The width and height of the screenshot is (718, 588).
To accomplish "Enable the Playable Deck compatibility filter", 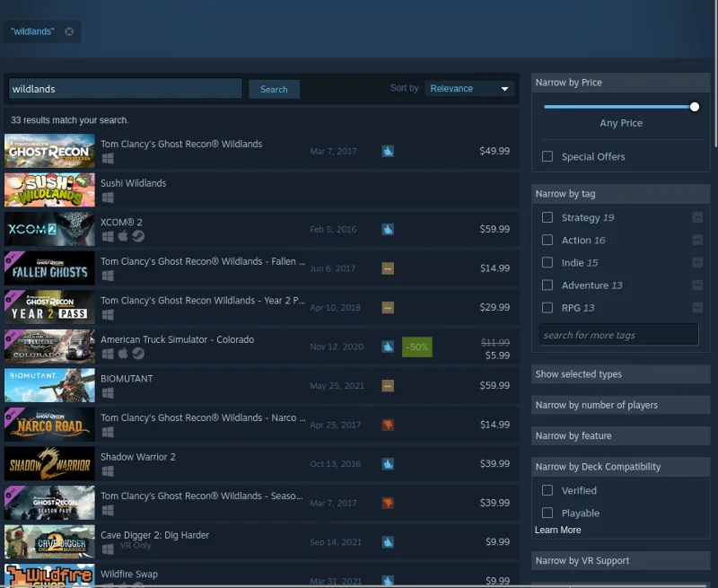I will point(547,513).
